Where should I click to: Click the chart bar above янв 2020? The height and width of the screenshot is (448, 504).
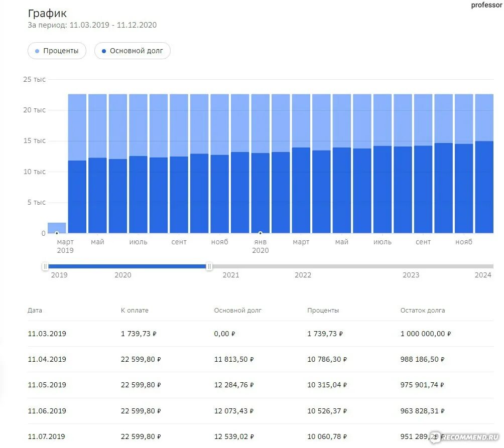261,164
